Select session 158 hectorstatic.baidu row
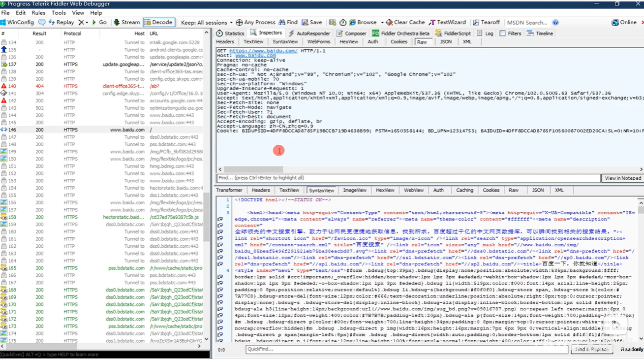Image resolution: width=644 pixels, height=359 pixels. pos(102,217)
